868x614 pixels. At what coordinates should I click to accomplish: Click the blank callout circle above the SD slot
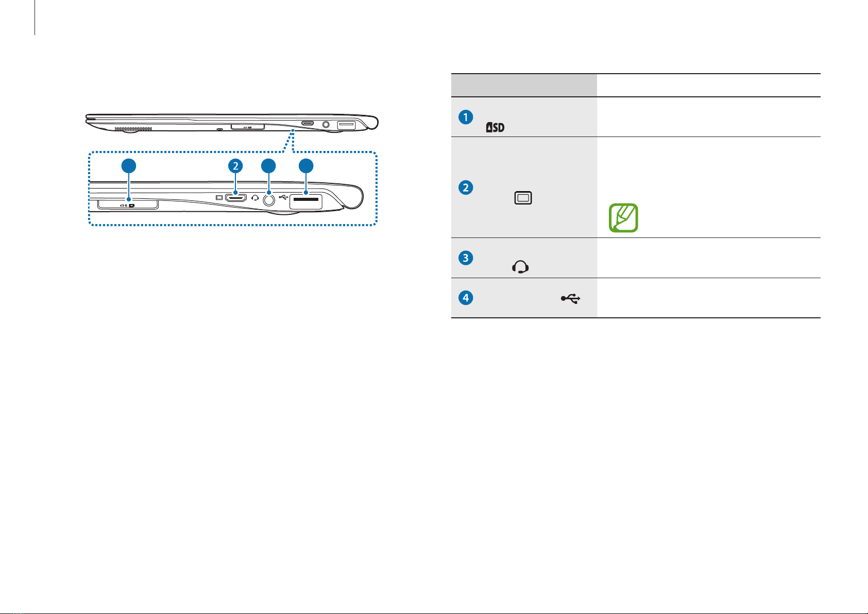[x=129, y=166]
